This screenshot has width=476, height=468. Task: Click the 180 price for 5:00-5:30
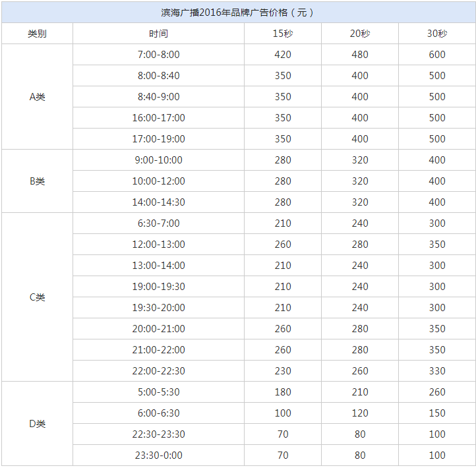click(283, 392)
